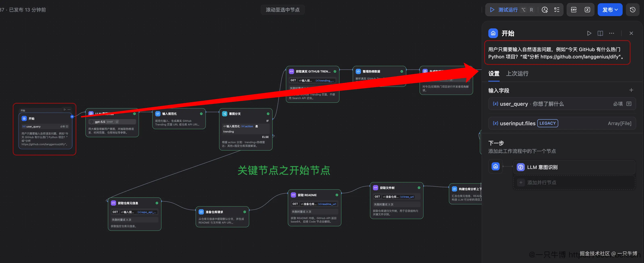Run the 开始 canvas node play icon

pyautogui.click(x=64, y=110)
